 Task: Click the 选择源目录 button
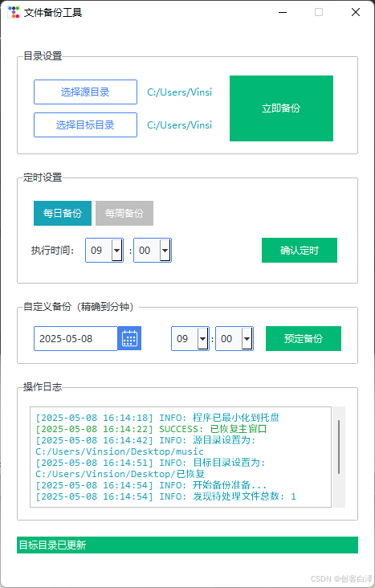point(85,92)
